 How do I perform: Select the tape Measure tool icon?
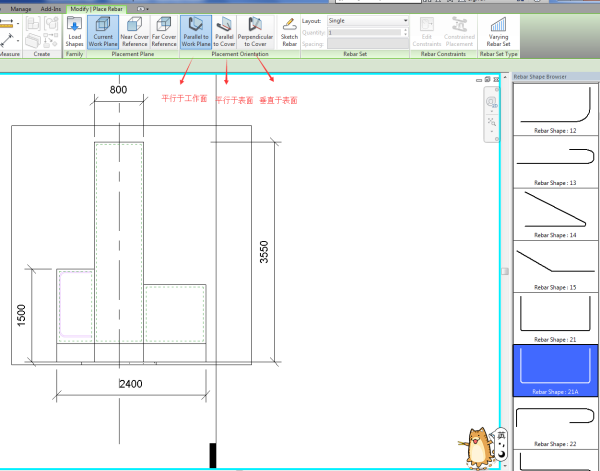tap(7, 24)
